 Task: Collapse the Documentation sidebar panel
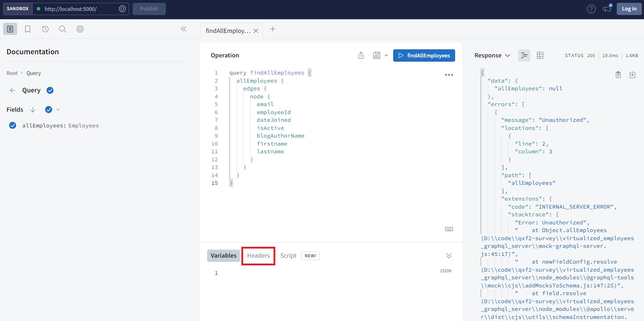click(184, 29)
